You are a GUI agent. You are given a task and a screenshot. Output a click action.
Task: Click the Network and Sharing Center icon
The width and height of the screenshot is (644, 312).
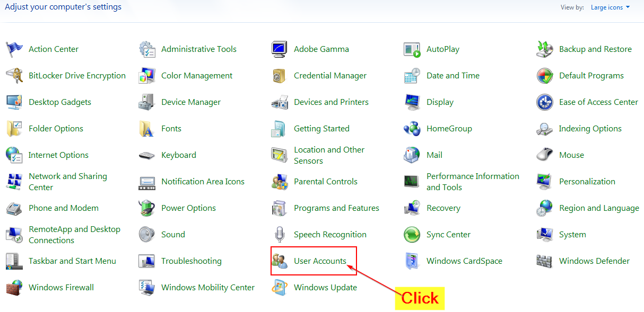tap(14, 182)
